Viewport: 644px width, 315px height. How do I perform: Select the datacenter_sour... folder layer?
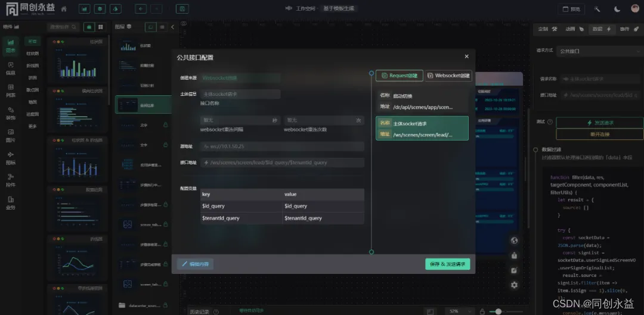point(143,305)
